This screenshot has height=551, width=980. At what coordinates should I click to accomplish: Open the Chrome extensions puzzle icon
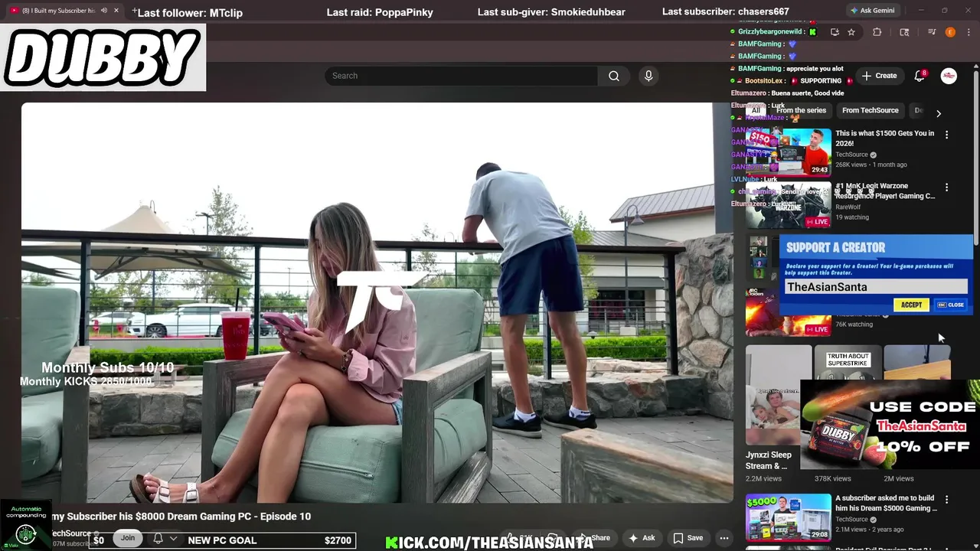(877, 32)
